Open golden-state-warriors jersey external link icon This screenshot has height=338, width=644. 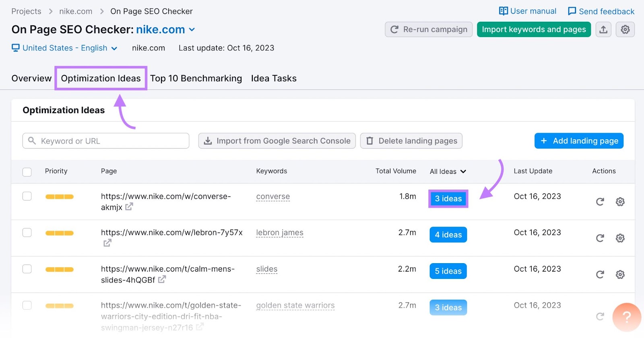click(200, 327)
